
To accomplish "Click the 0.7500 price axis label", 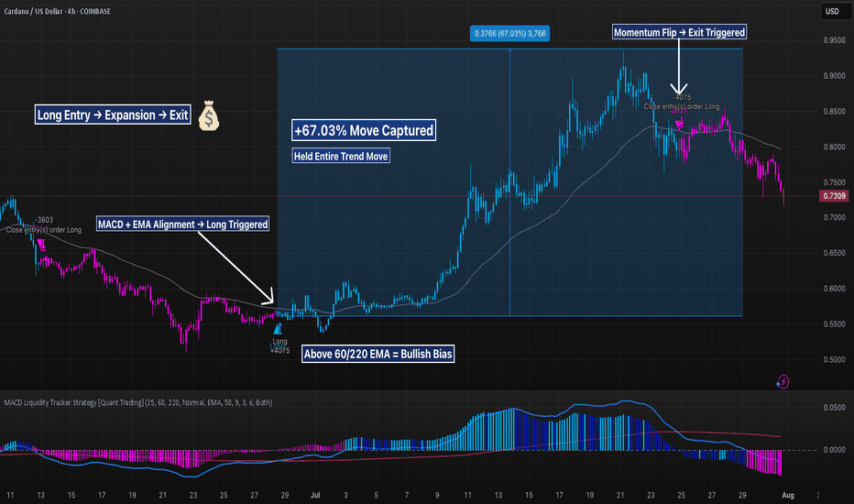I will point(835,182).
